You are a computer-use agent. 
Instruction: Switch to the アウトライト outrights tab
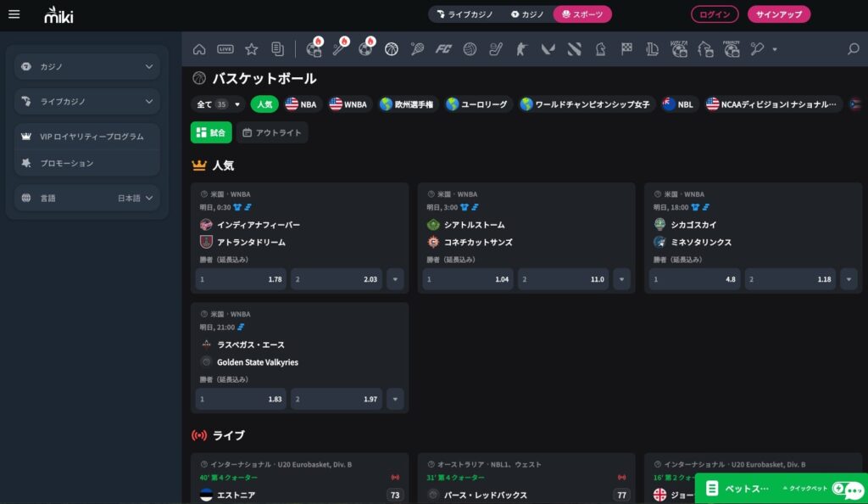(x=272, y=132)
